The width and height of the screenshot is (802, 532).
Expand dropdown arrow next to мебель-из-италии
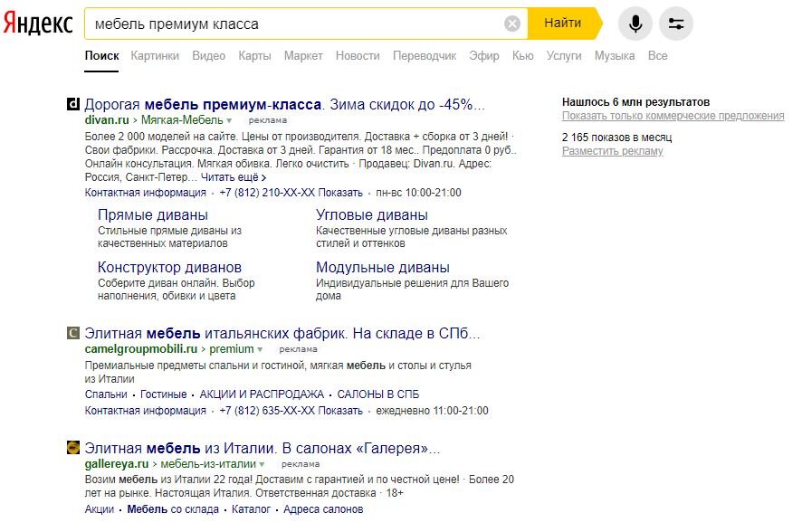262,465
